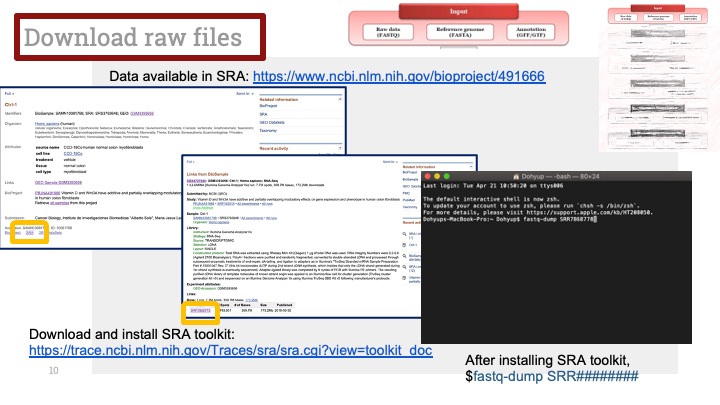Open the small workflow overview thumbnail
This screenshot has height=405, width=720.
659,77
